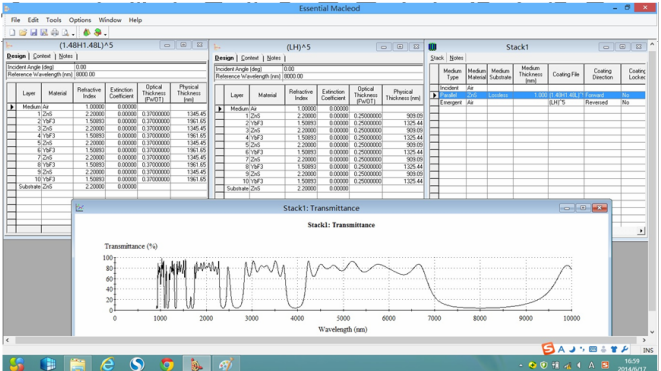Open Sogou browser from the taskbar
The image size is (661, 371).
(x=137, y=363)
